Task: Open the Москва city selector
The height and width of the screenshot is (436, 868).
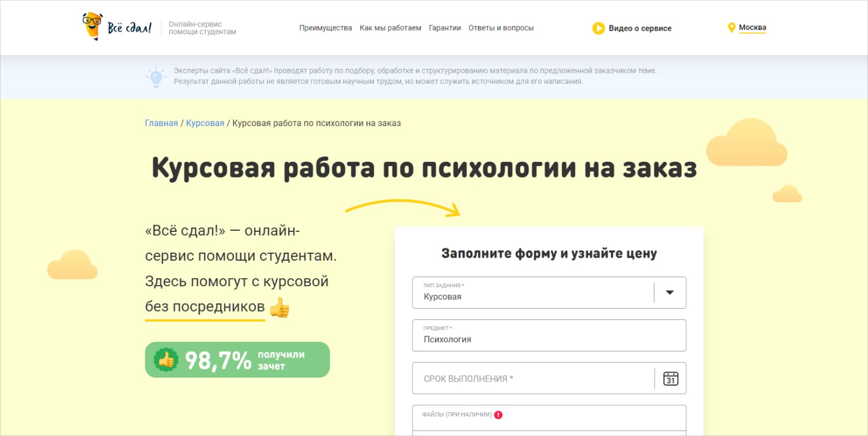Action: coord(752,28)
